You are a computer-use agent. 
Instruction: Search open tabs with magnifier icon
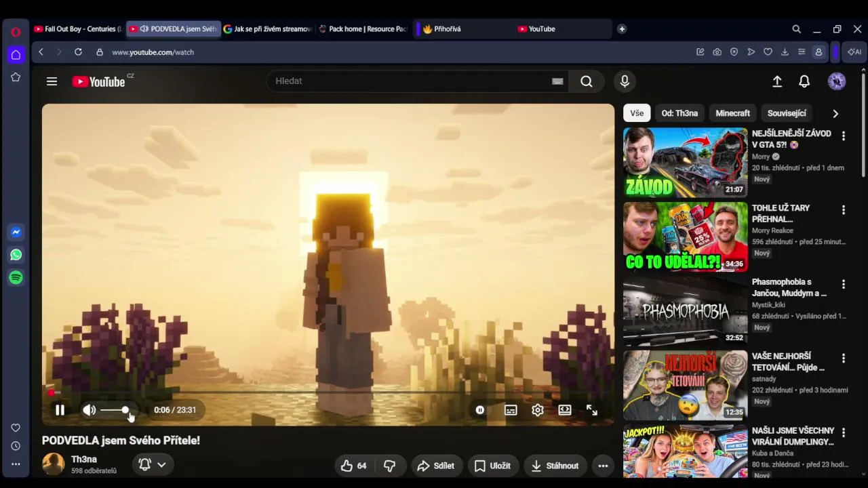tap(797, 29)
